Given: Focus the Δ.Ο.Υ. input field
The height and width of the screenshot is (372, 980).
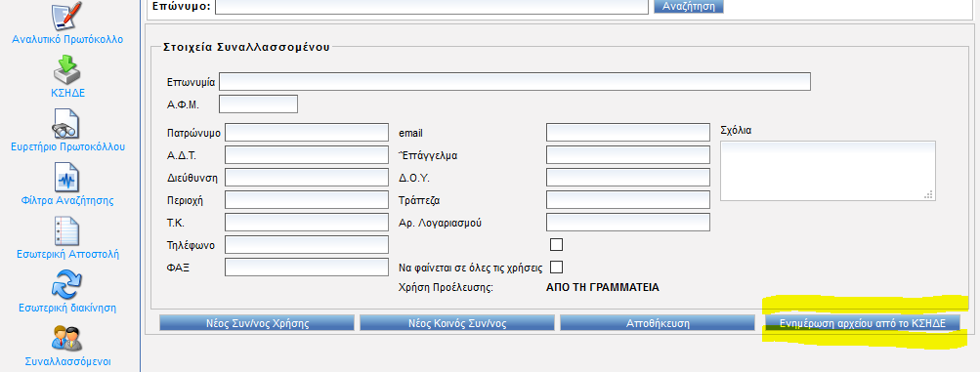Looking at the screenshot, I should [x=628, y=178].
